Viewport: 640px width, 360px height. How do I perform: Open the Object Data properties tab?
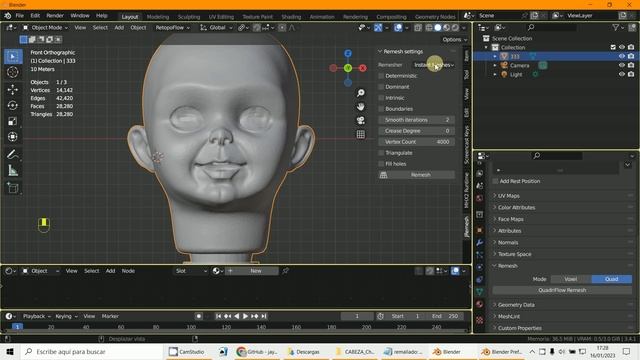(x=480, y=291)
